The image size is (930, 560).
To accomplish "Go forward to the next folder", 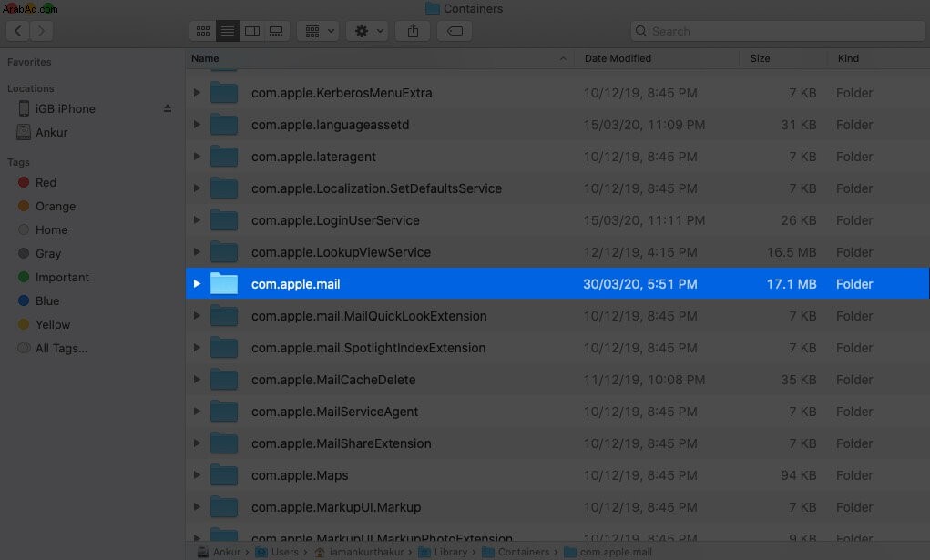I will tap(41, 31).
